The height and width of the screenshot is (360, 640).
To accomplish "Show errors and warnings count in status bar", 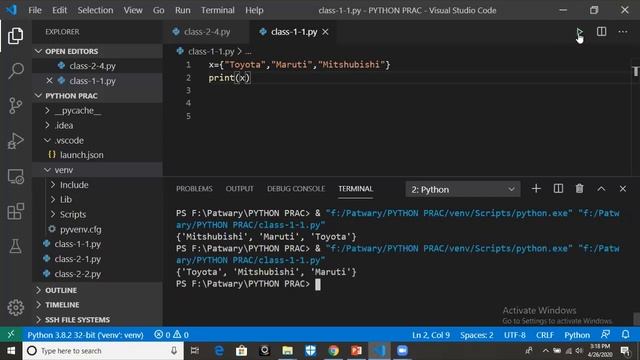I will 171,335.
